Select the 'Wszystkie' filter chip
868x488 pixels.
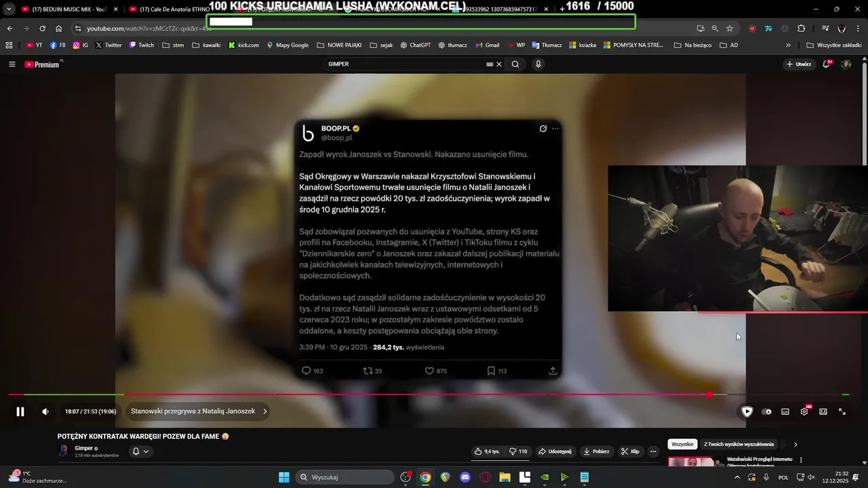(x=682, y=445)
